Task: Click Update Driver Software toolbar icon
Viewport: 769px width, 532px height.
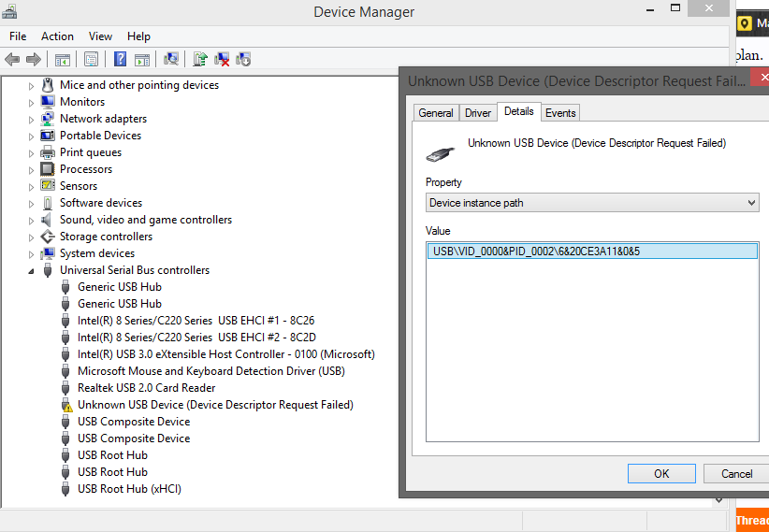Action: [200, 59]
